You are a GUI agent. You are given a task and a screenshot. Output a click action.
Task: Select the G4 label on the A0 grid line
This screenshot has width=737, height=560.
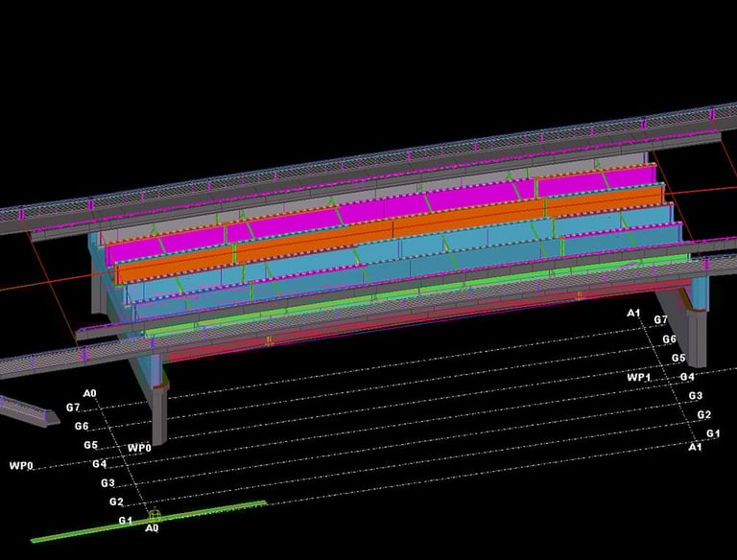(x=100, y=464)
